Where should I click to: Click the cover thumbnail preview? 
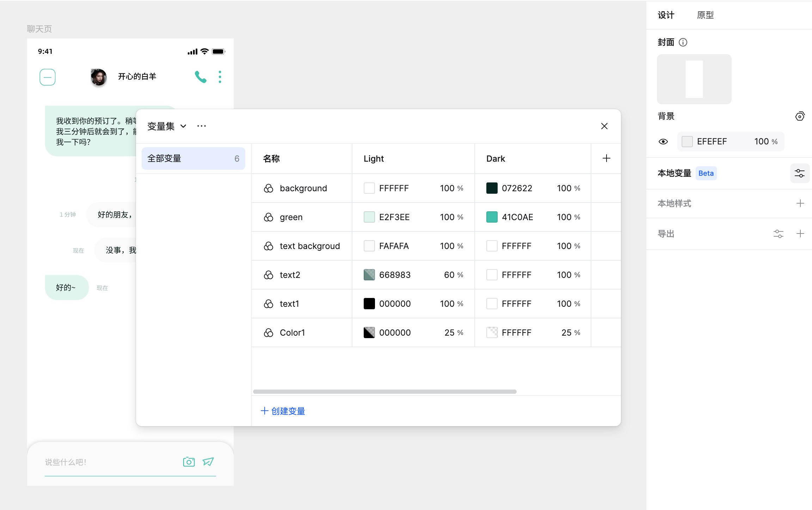click(694, 79)
